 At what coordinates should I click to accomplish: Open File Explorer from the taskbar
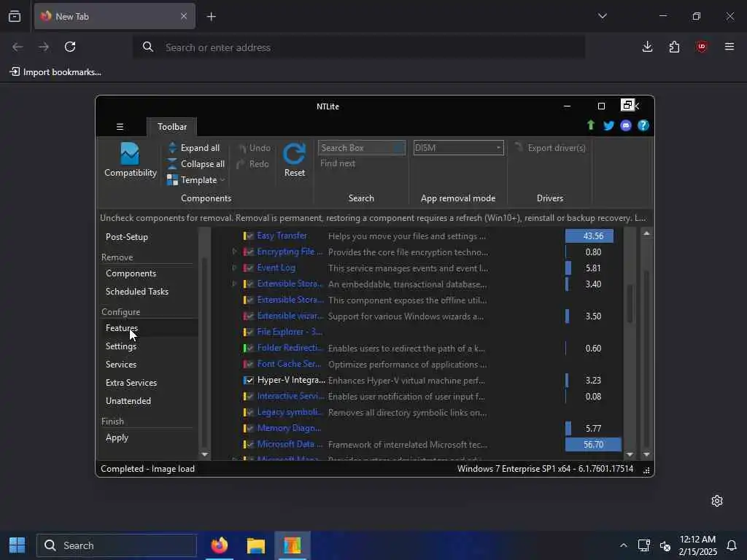[x=256, y=545]
